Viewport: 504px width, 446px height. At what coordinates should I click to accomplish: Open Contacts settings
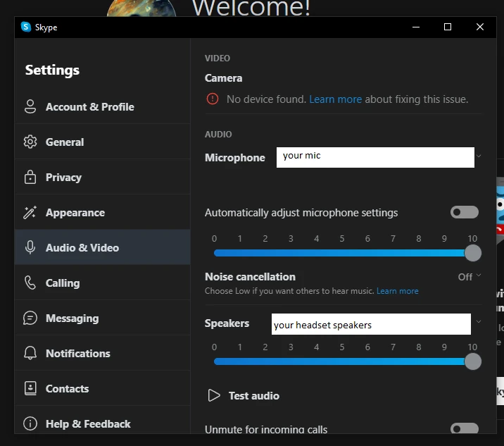click(103, 388)
